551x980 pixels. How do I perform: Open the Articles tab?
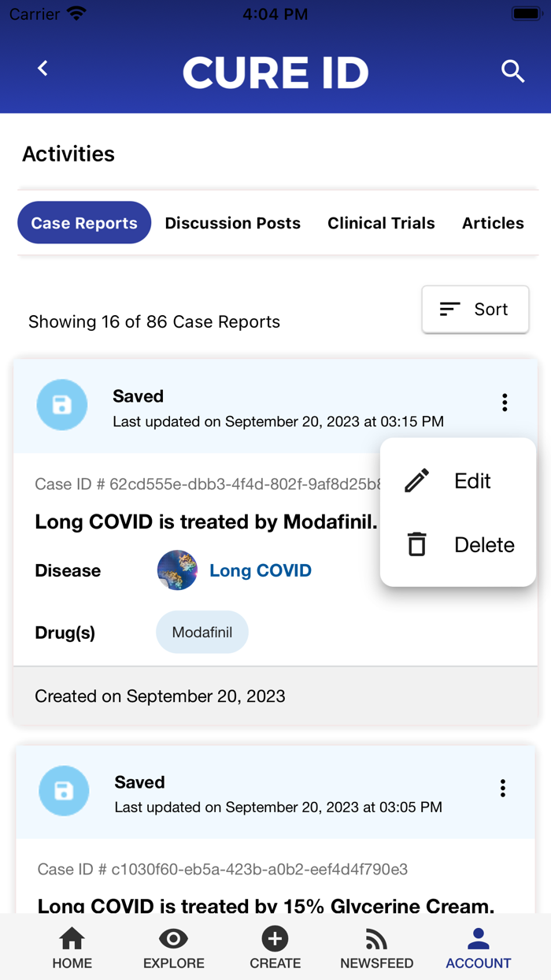(x=493, y=223)
